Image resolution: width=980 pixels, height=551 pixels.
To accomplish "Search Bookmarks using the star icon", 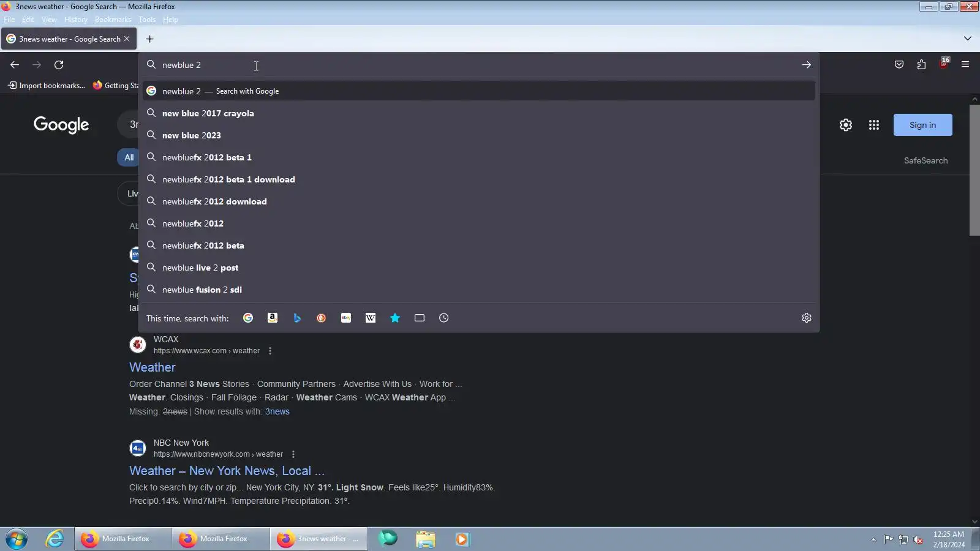I will [x=395, y=318].
